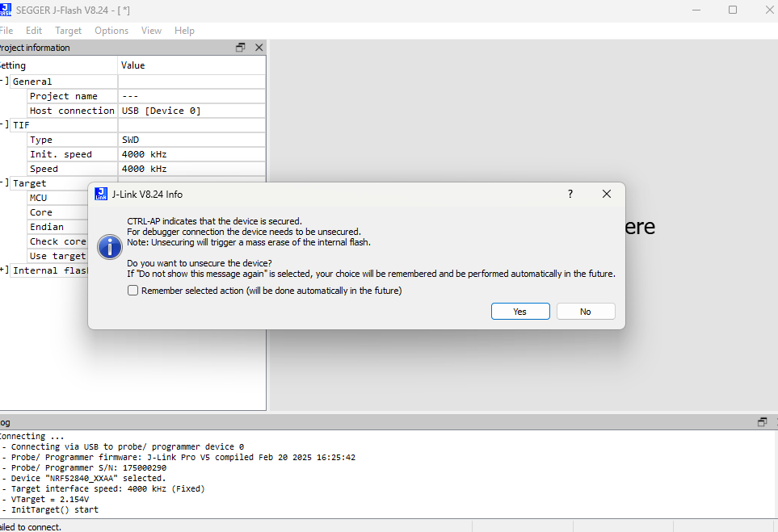Select the Check core row
This screenshot has height=532, width=778.
pos(57,241)
